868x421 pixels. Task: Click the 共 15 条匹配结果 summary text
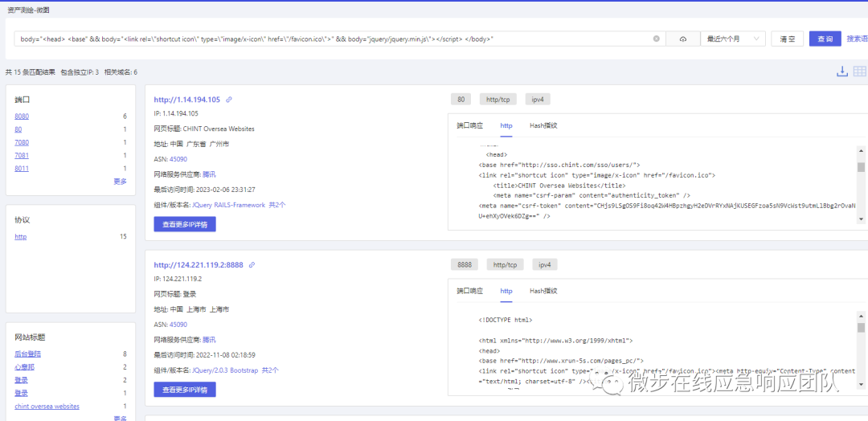(30, 72)
